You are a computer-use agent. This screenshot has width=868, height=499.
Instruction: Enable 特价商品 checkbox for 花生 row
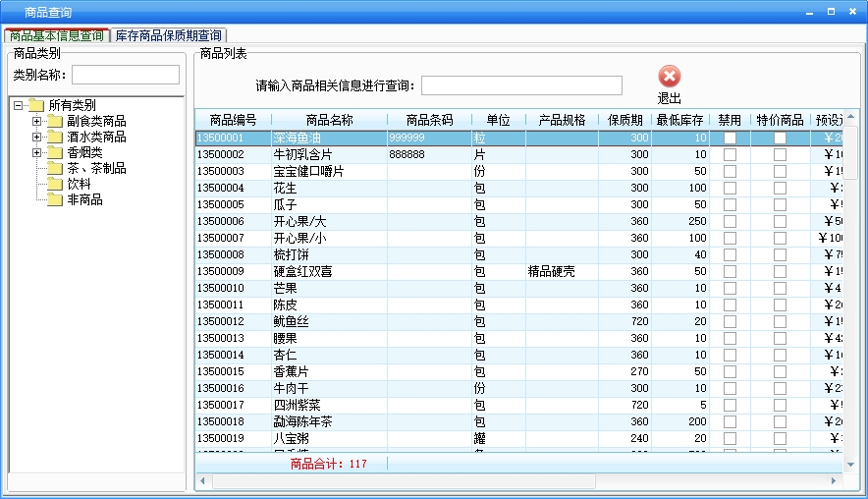[x=780, y=188]
